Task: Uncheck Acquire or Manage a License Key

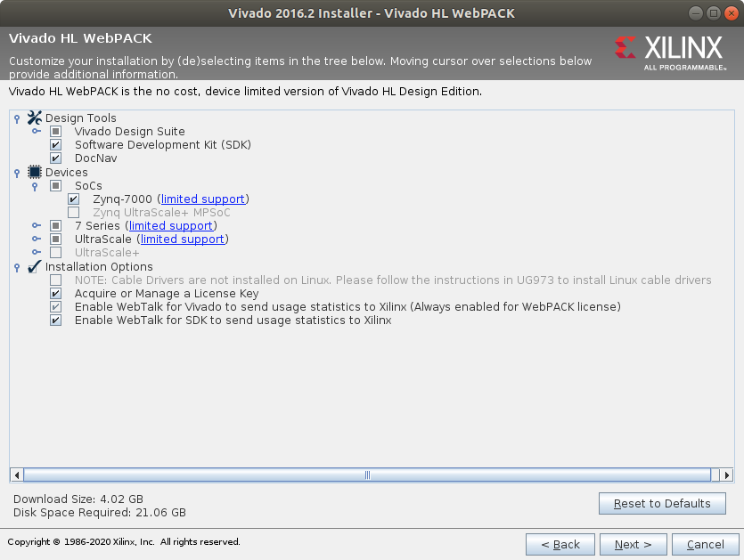Action: [x=55, y=294]
